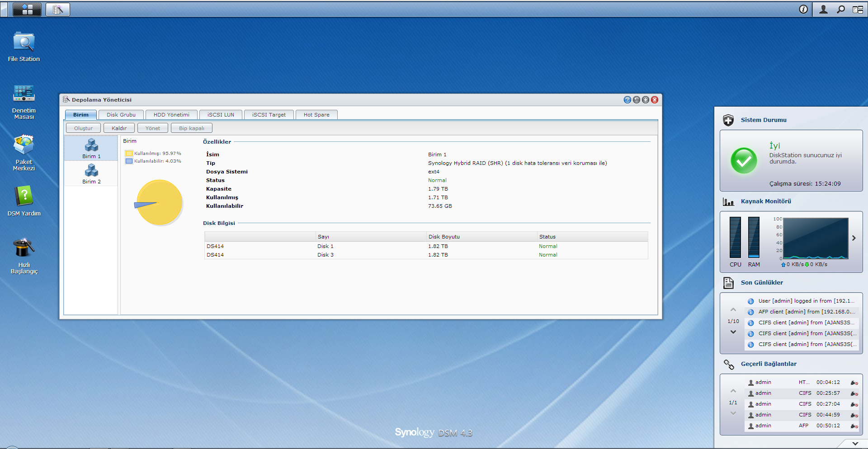Click the Yönet button
This screenshot has width=868, height=449.
pos(152,128)
